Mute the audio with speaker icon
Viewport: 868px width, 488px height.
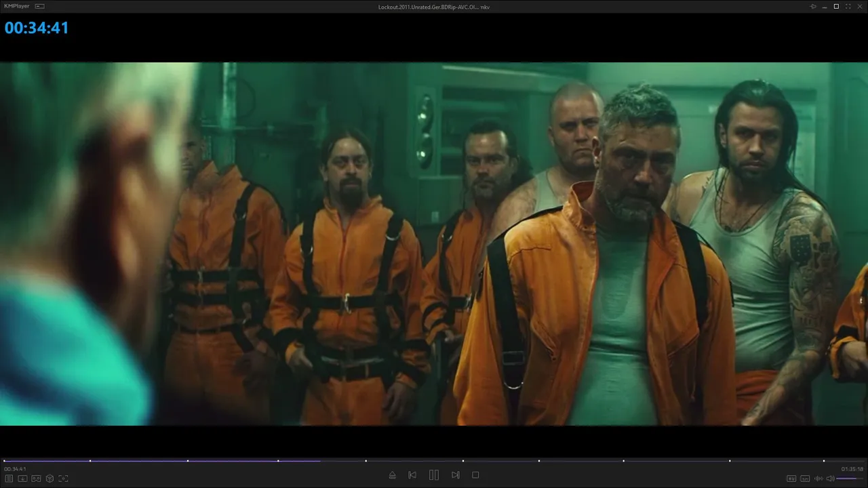pos(830,479)
